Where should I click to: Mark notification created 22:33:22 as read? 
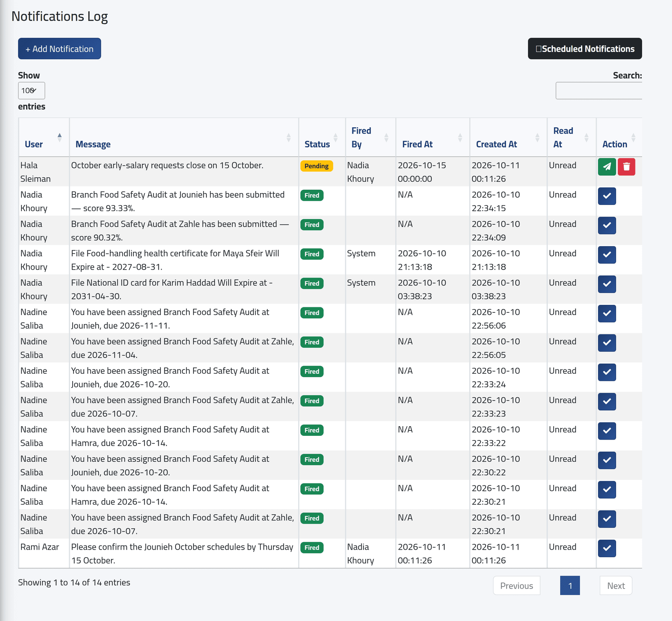pyautogui.click(x=607, y=431)
